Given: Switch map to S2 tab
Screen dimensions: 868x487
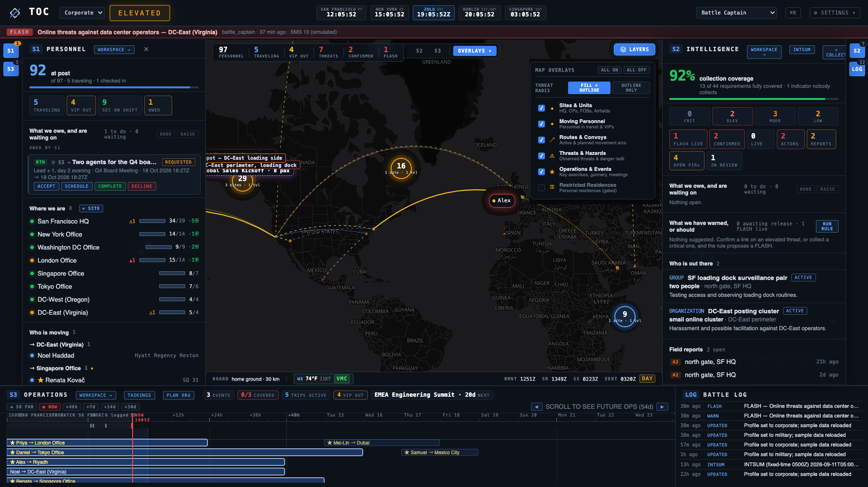Looking at the screenshot, I should [419, 51].
